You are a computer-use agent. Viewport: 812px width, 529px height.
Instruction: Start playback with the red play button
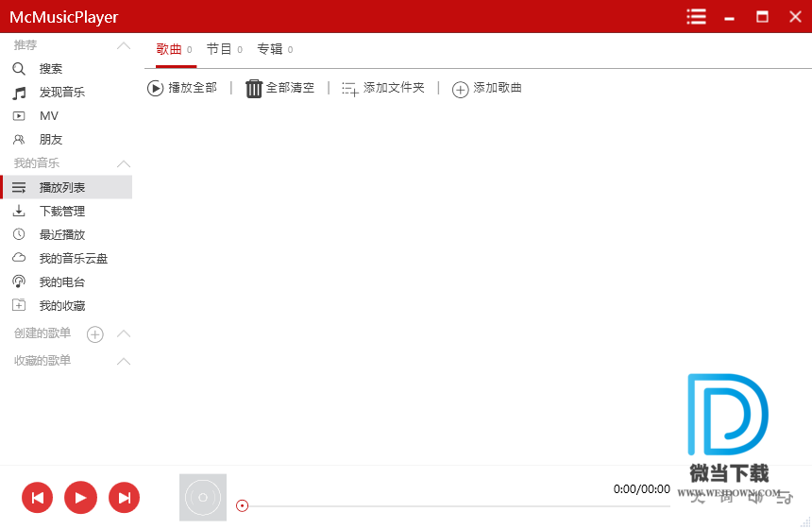[80, 498]
